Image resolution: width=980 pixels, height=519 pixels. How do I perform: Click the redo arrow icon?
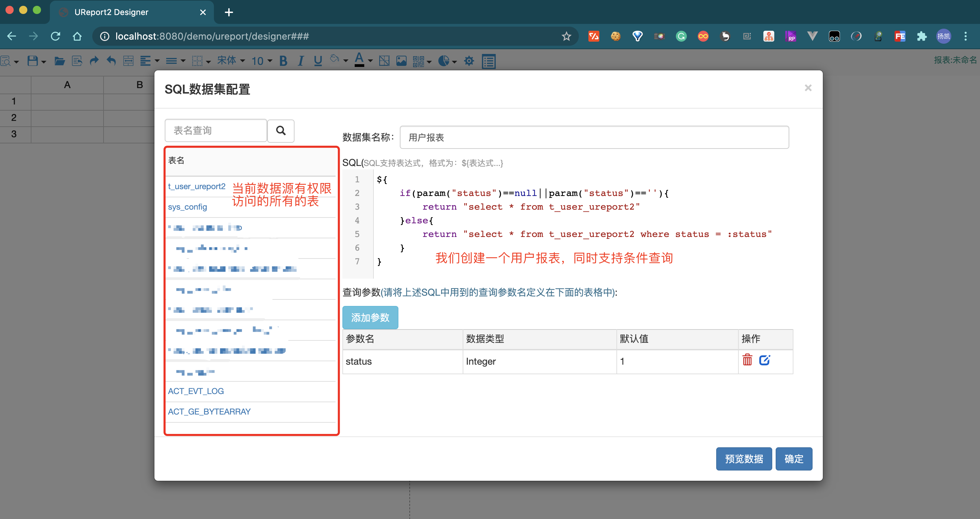pos(94,61)
